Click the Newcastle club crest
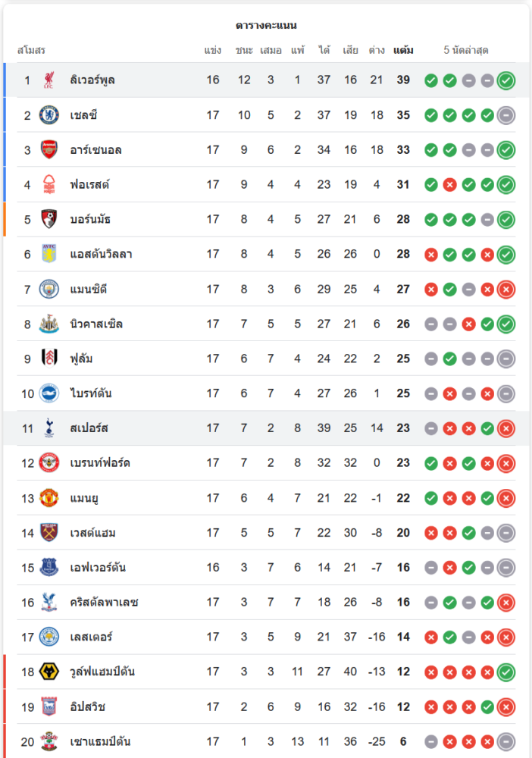Image resolution: width=532 pixels, height=758 pixels. [x=49, y=324]
